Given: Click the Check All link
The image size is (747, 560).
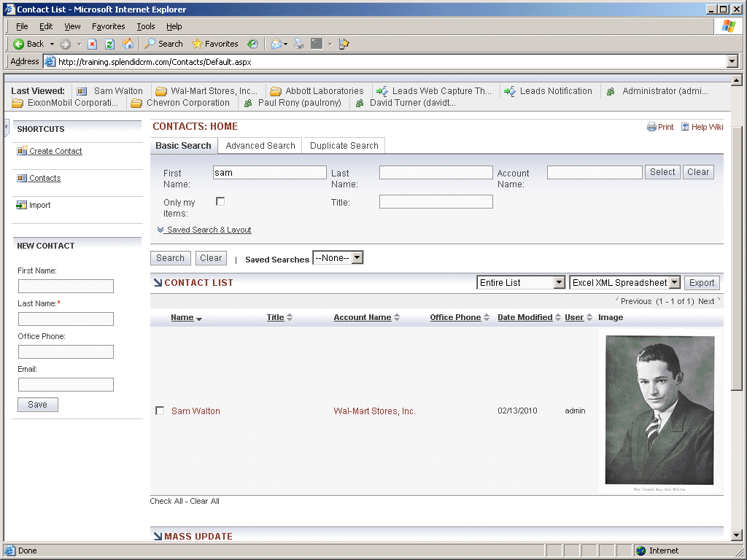Looking at the screenshot, I should 166,501.
